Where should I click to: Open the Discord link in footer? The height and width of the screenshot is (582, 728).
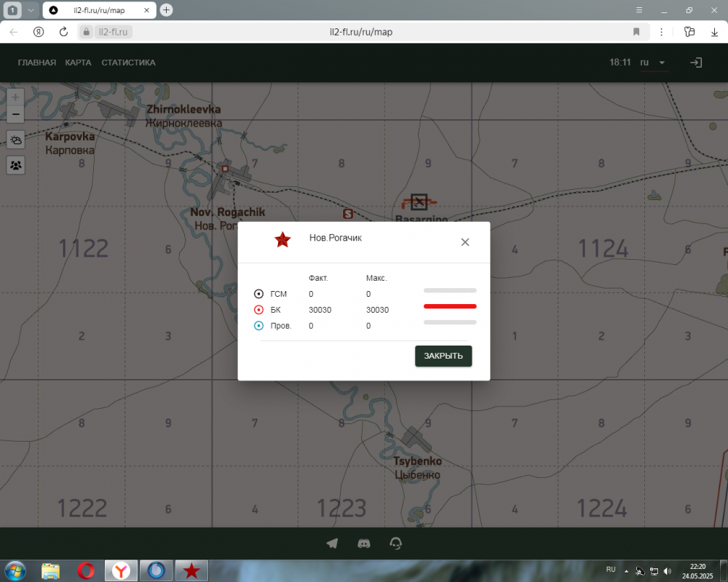[x=364, y=543]
